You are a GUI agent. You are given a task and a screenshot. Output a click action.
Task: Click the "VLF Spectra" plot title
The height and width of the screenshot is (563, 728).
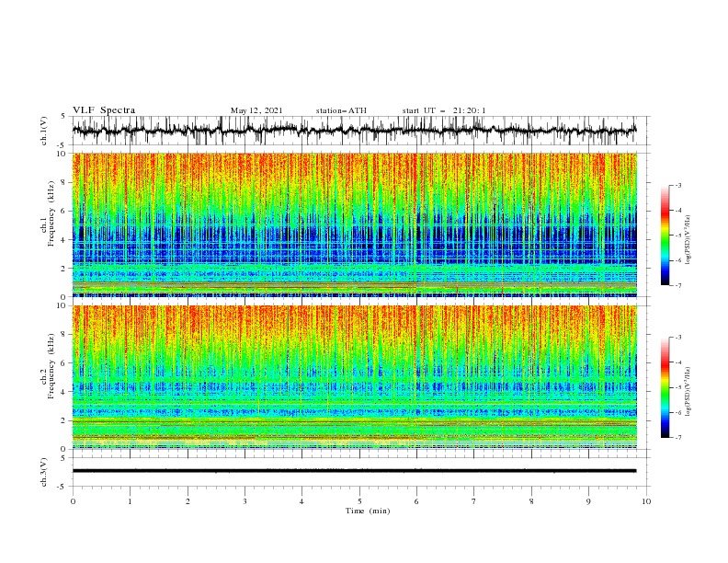click(x=104, y=110)
